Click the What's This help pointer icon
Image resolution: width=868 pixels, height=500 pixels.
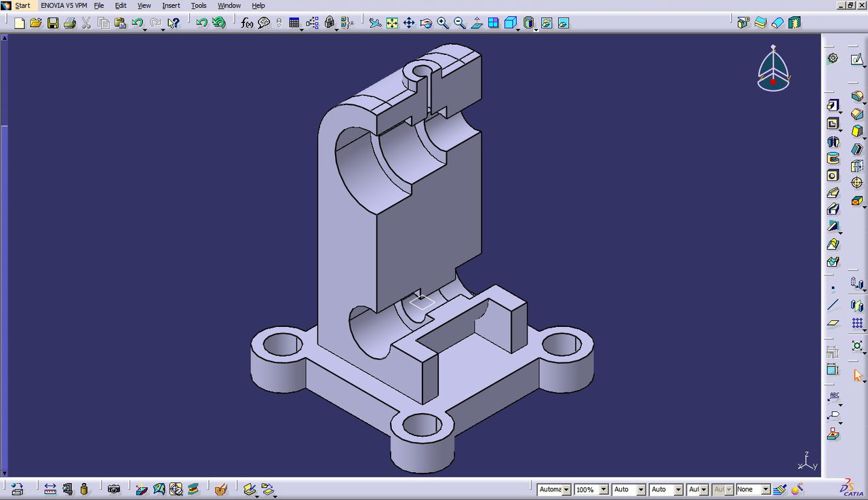(x=174, y=23)
